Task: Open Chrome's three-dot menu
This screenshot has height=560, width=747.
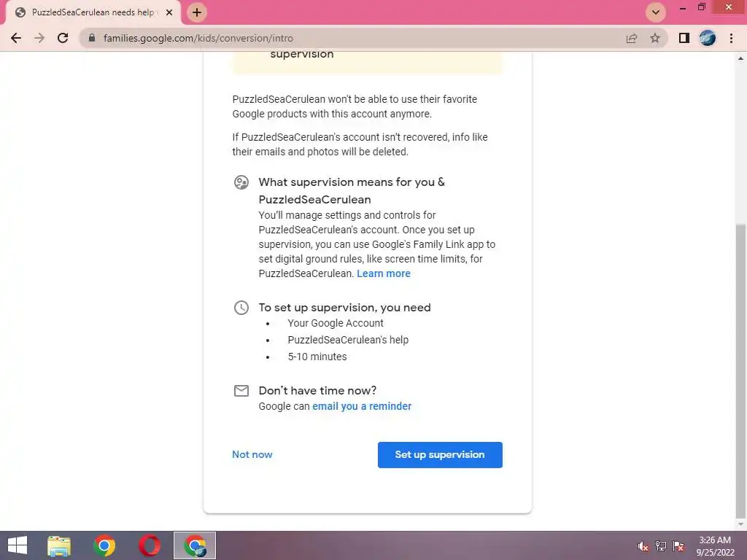Action: click(731, 38)
